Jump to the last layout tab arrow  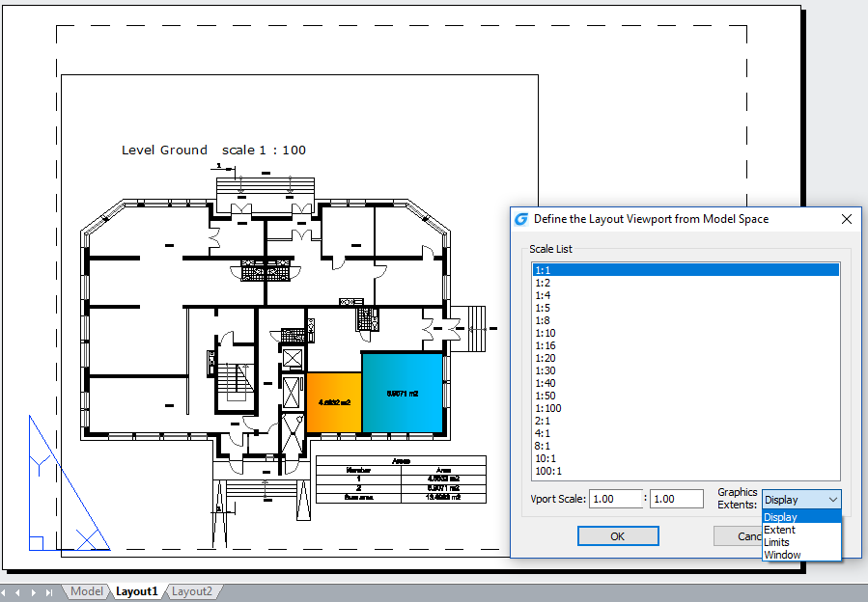(49, 592)
